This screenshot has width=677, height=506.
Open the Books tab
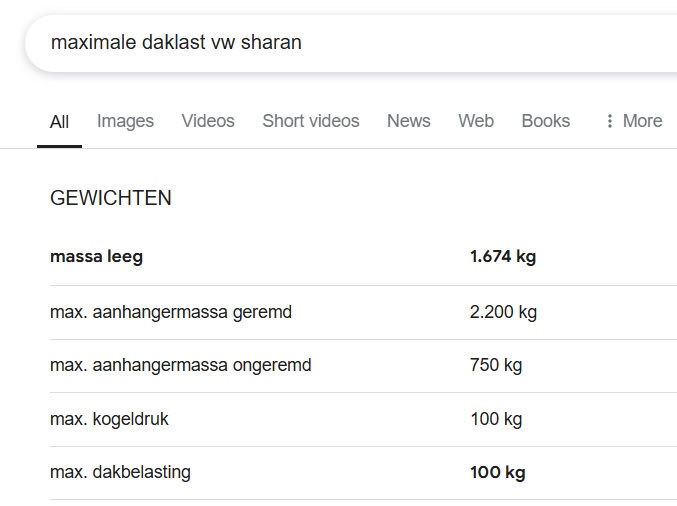point(545,121)
